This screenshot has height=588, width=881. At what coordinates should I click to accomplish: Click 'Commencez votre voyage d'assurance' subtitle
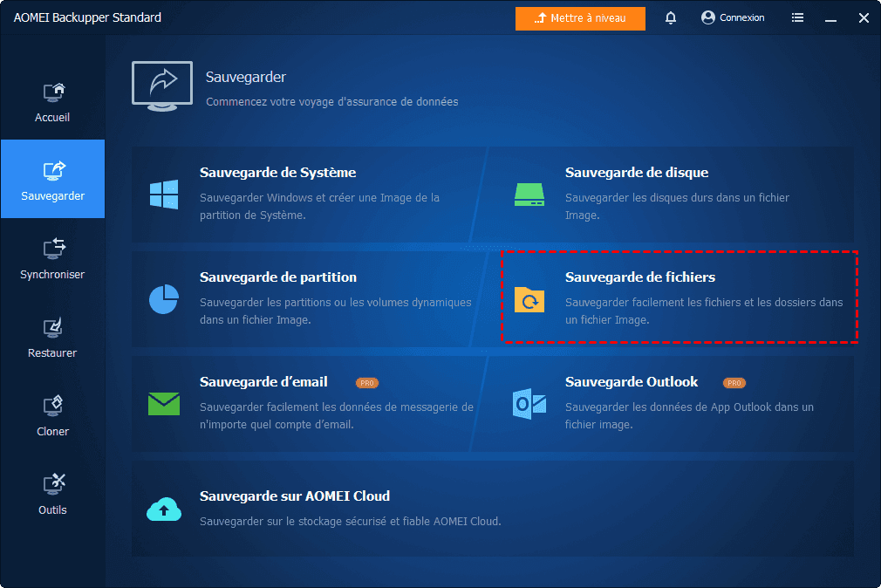click(x=332, y=102)
